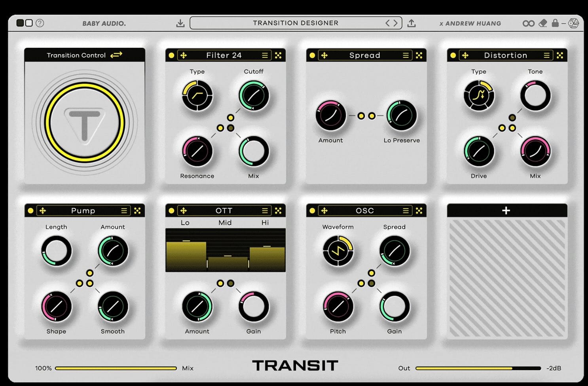Click the OSC Pitch knob
The height and width of the screenshot is (386, 588).
[338, 307]
